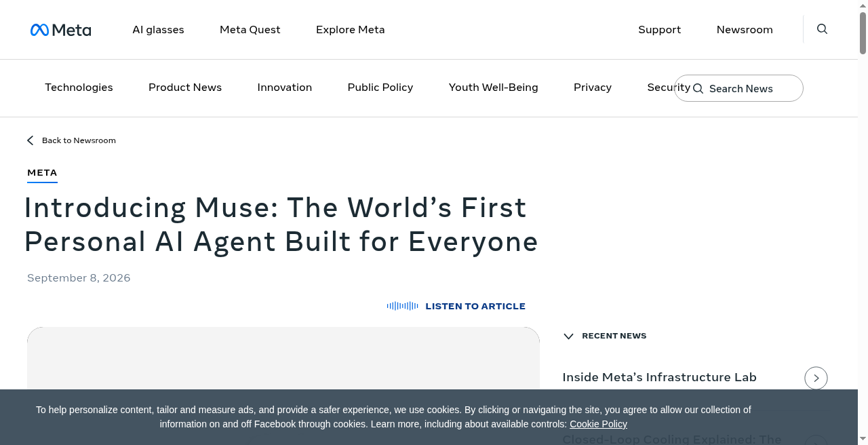The height and width of the screenshot is (445, 868).
Task: Open the Cookie Policy link
Action: (x=598, y=424)
